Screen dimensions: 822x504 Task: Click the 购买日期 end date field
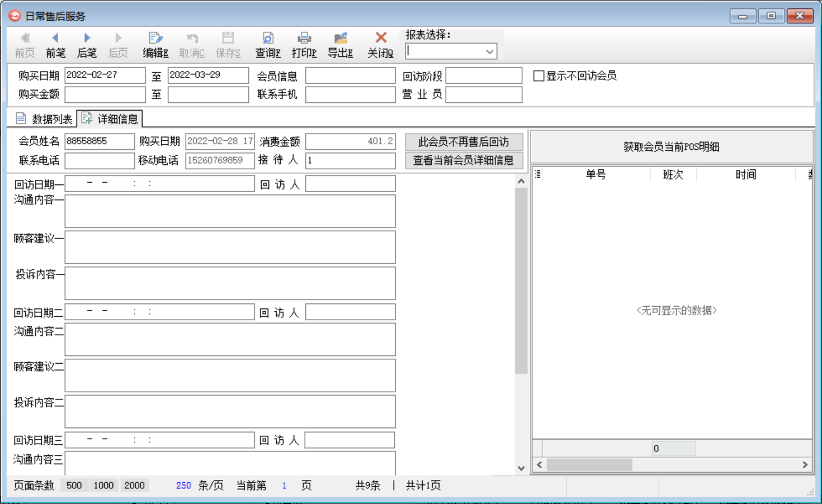pos(208,75)
